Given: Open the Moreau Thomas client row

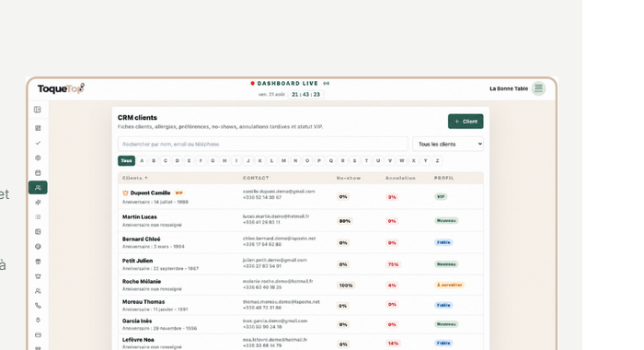Looking at the screenshot, I should pyautogui.click(x=301, y=305).
